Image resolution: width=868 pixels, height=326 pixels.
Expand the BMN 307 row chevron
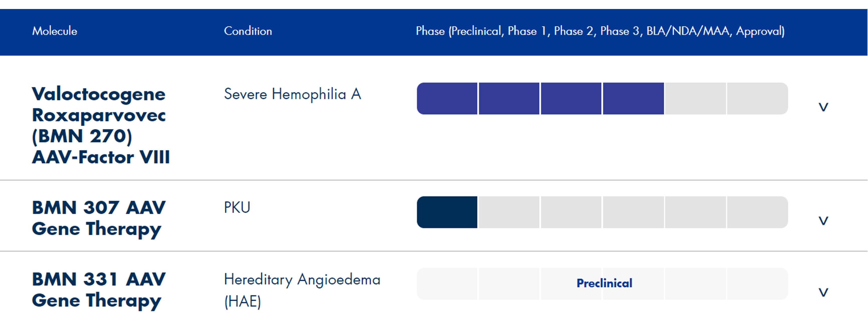[x=823, y=221]
